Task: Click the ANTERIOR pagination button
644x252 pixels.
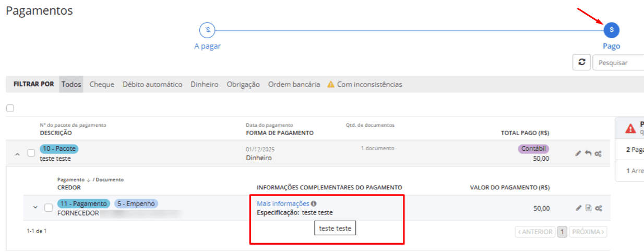Action: (x=534, y=232)
